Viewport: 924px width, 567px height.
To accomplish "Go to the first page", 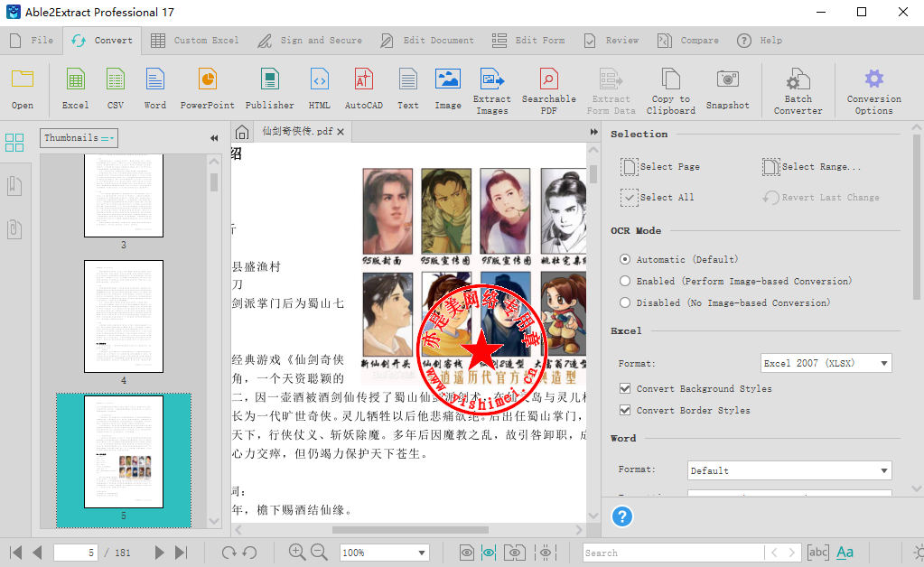I will coord(16,553).
